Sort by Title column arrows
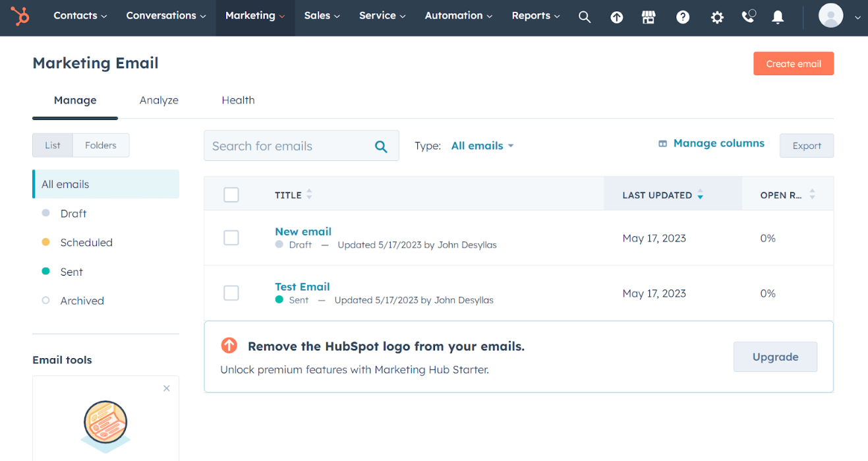 click(309, 195)
